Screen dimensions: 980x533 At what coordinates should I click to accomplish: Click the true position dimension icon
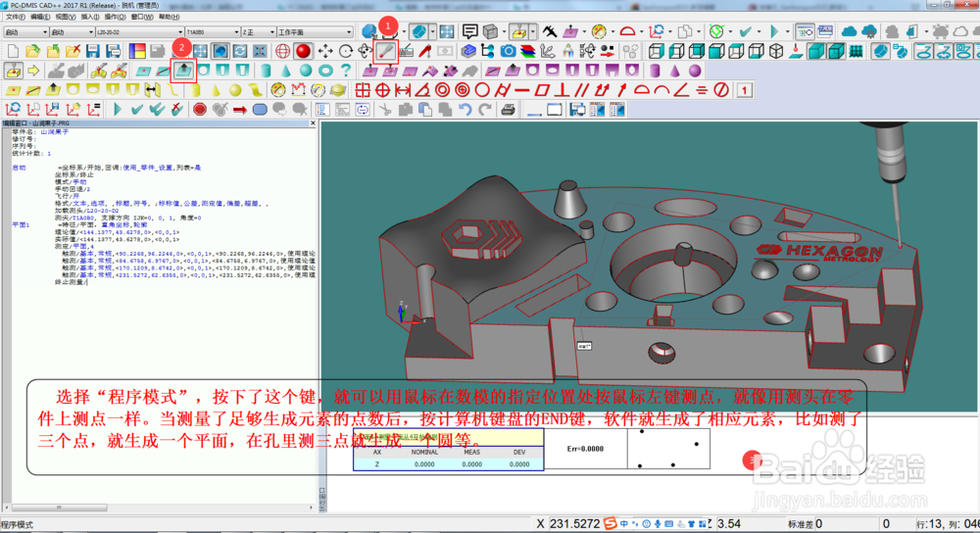[x=382, y=90]
